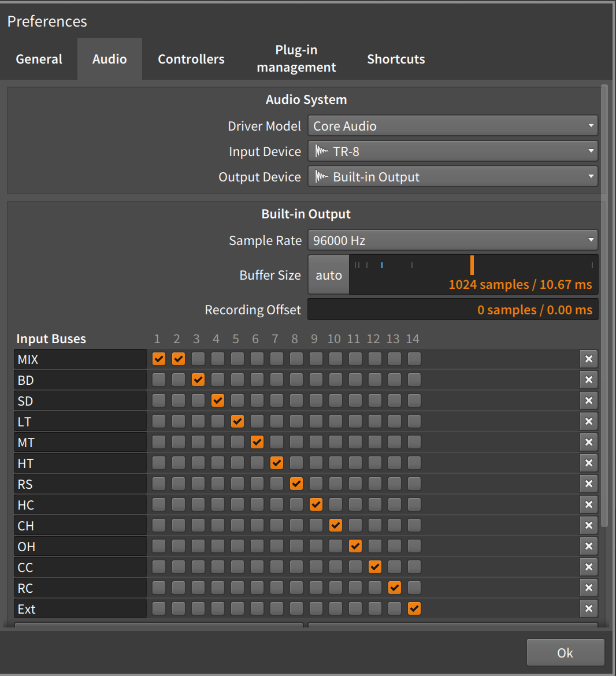The width and height of the screenshot is (616, 676).
Task: Switch to the Controllers tab
Action: point(191,59)
